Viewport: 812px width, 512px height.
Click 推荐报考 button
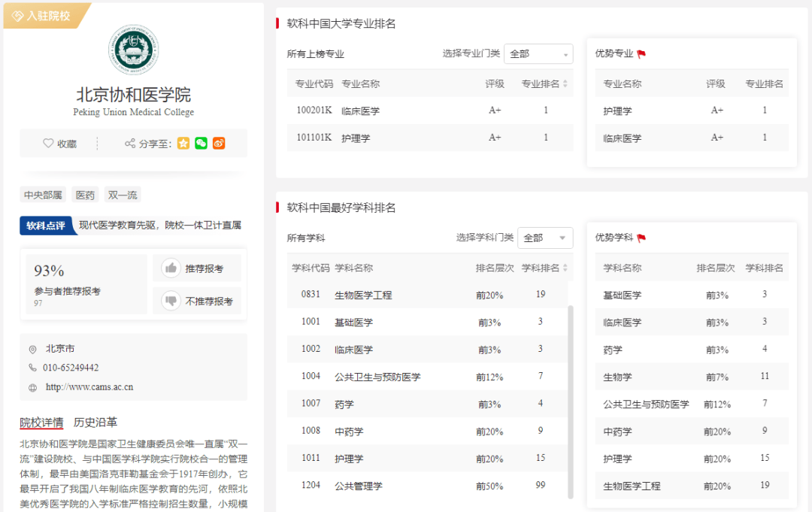click(x=197, y=268)
